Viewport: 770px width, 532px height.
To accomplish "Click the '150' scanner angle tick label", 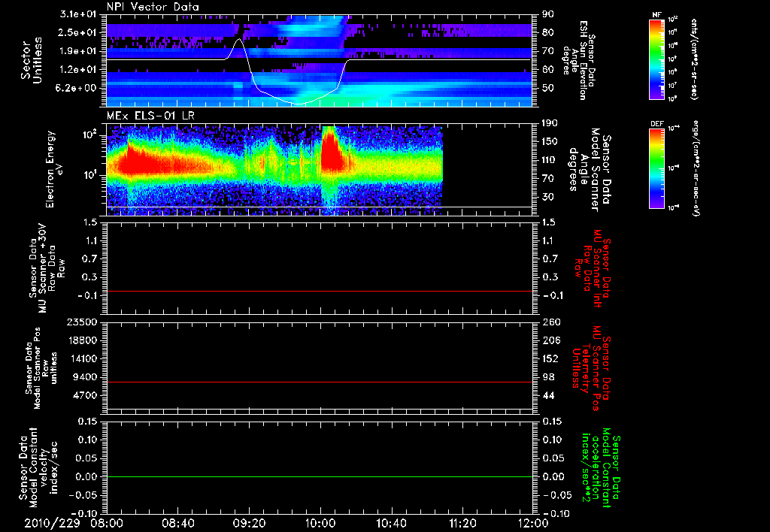I will pyautogui.click(x=550, y=142).
